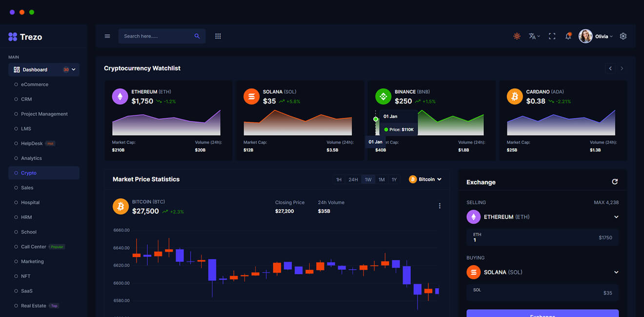The height and width of the screenshot is (317, 644).
Task: Enter fullscreen mode using the fullscreen icon
Action: coord(552,36)
